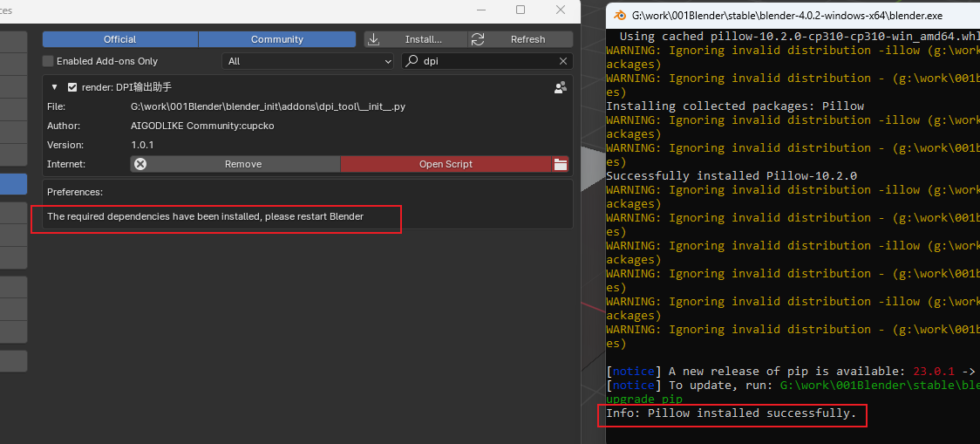
Task: Click console title bar blender.exe path
Action: pyautogui.click(x=787, y=16)
